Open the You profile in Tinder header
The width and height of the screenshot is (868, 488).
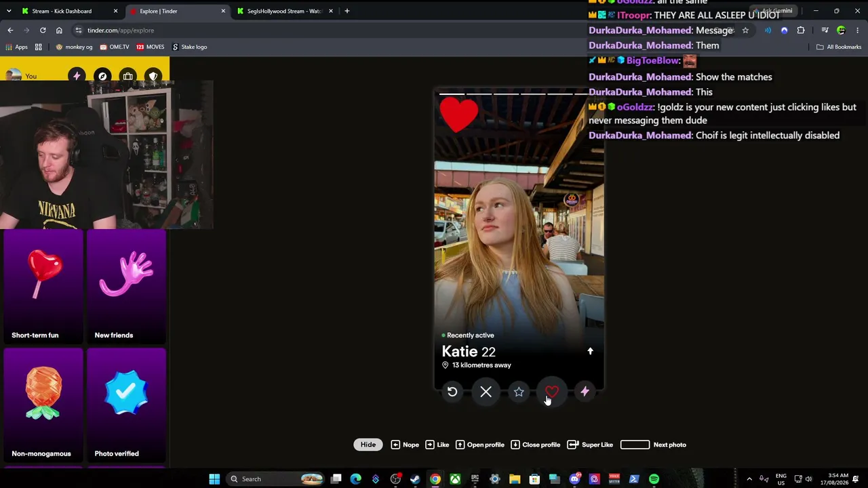[x=20, y=76]
